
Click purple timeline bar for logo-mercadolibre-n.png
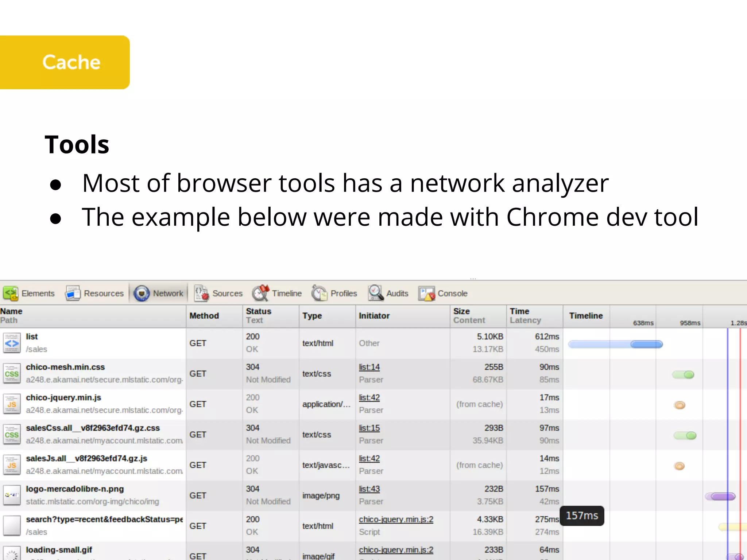720,497
